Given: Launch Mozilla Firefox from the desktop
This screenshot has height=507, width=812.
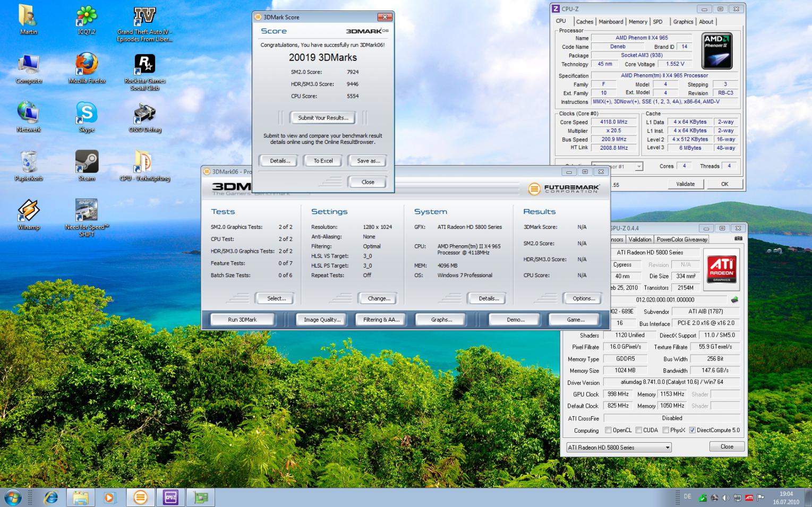Looking at the screenshot, I should (87, 68).
